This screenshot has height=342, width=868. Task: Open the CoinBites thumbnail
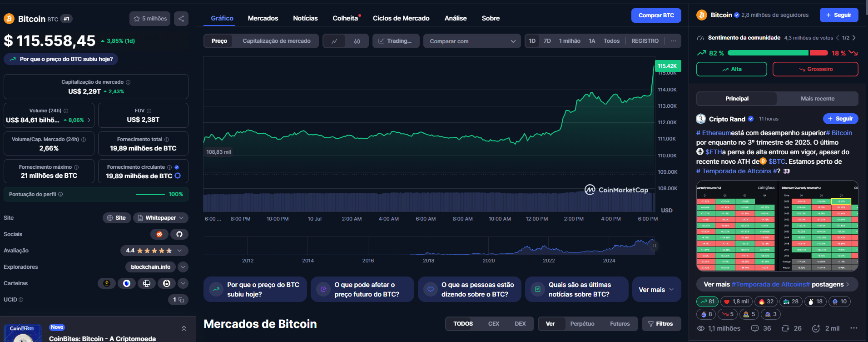(x=23, y=333)
